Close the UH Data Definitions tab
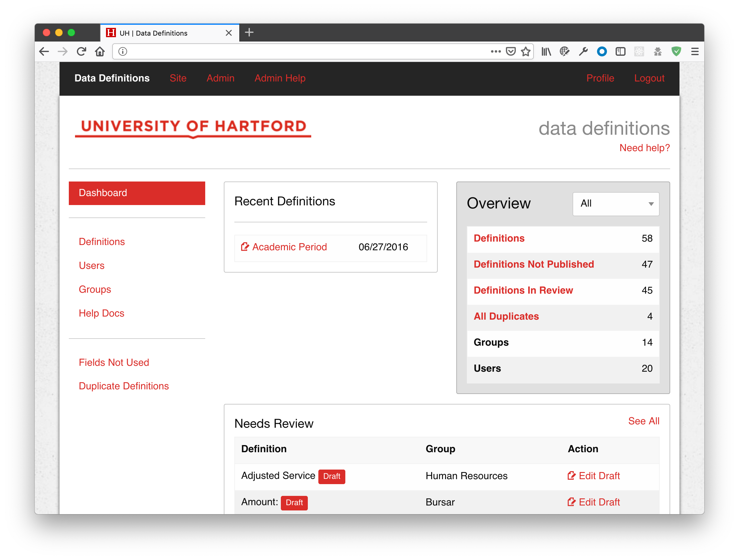The height and width of the screenshot is (560, 739). click(x=228, y=33)
